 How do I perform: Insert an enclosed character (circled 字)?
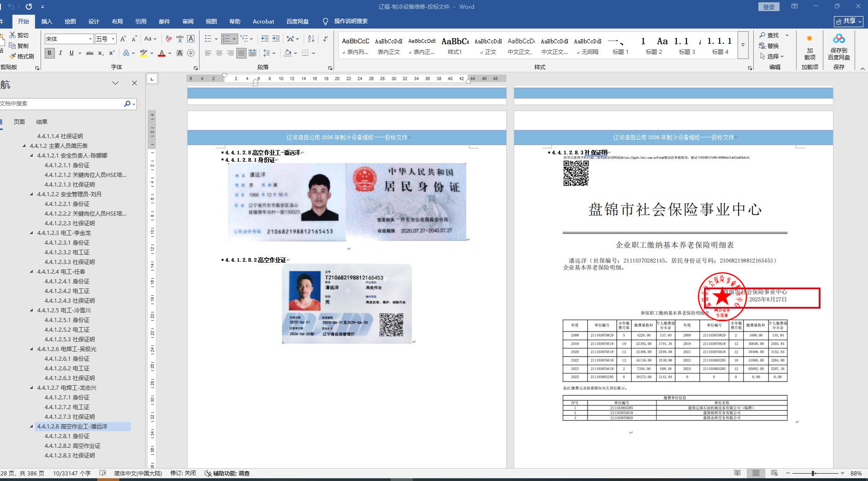[191, 53]
